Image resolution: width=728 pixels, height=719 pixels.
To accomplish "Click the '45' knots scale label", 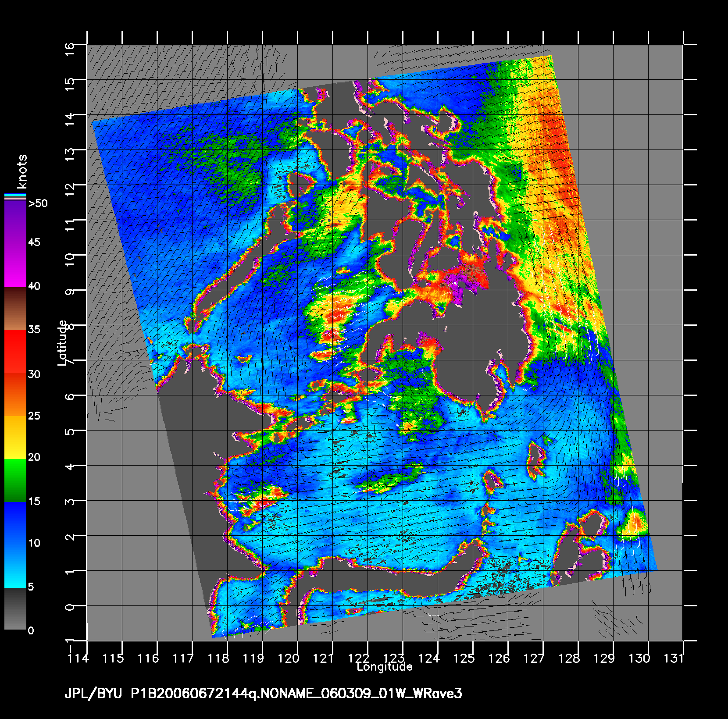I will pos(34,242).
